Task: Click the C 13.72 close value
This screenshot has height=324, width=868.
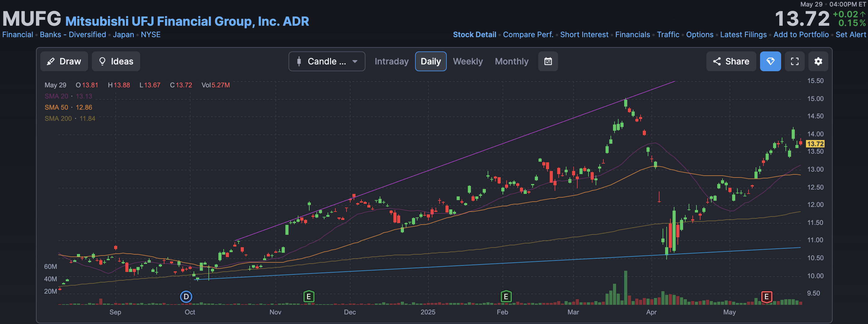Action: coord(181,85)
